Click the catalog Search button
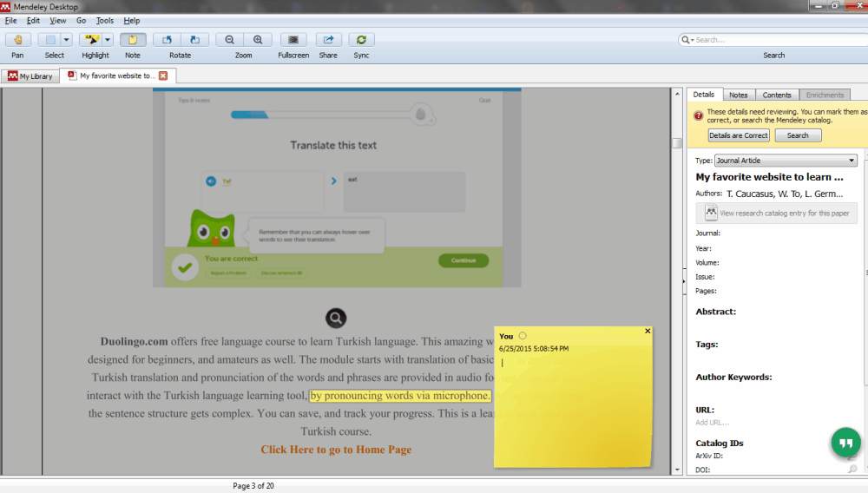868x493 pixels. pos(798,135)
